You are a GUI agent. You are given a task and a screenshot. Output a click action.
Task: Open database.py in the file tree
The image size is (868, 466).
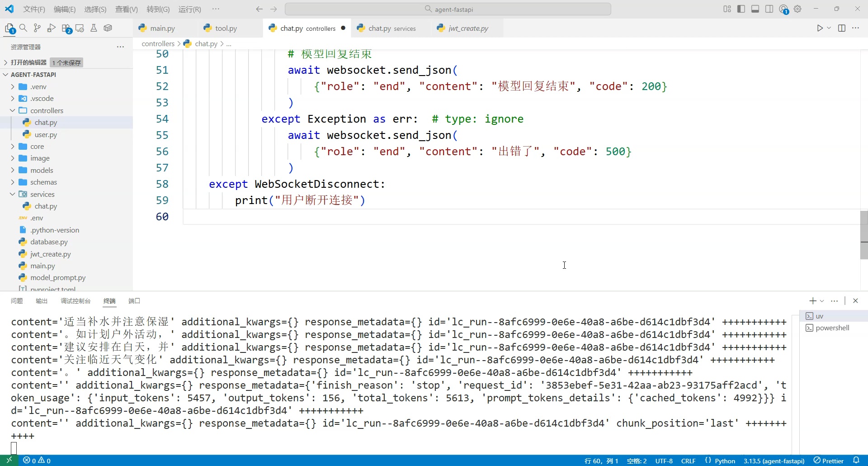(49, 242)
